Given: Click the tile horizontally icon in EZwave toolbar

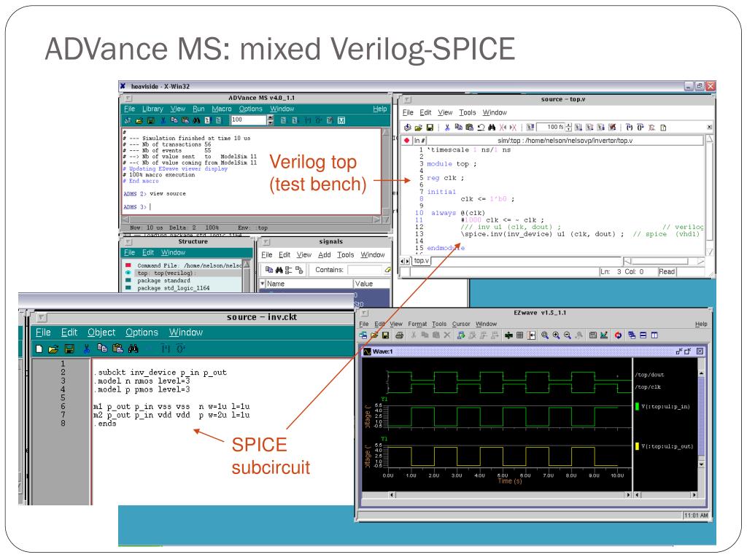Looking at the screenshot, I should point(643,335).
